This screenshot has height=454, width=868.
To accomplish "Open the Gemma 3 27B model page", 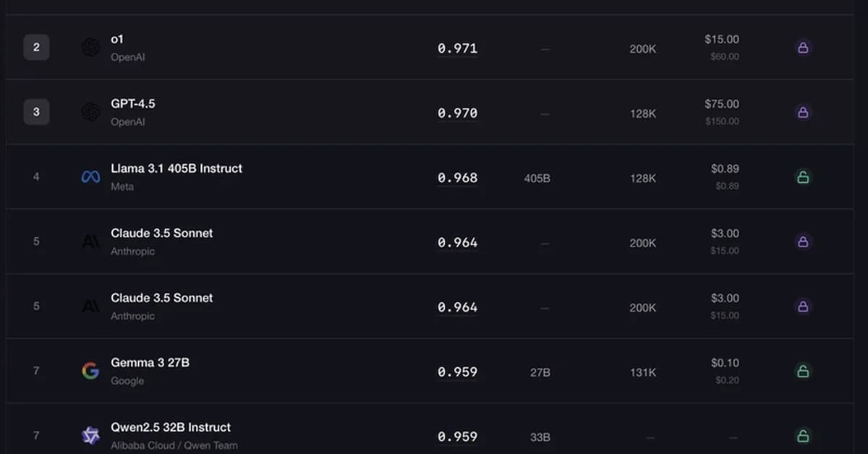I will pyautogui.click(x=150, y=362).
